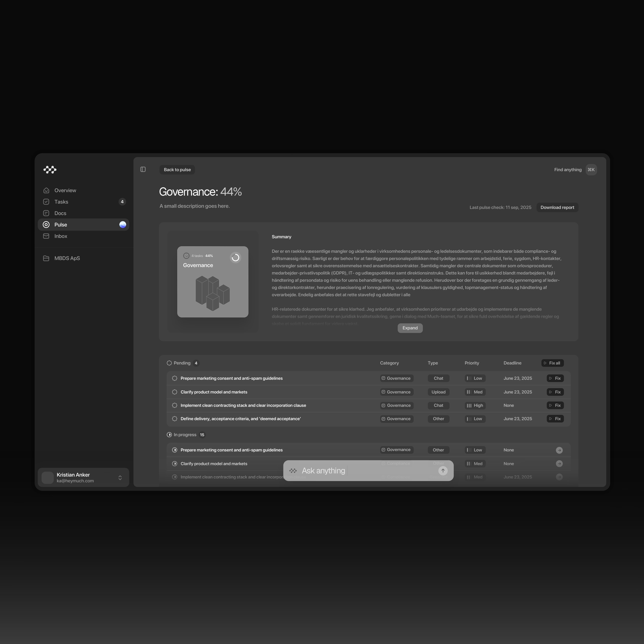Open task 'Define delivery, acceptance criteria'

pos(241,419)
